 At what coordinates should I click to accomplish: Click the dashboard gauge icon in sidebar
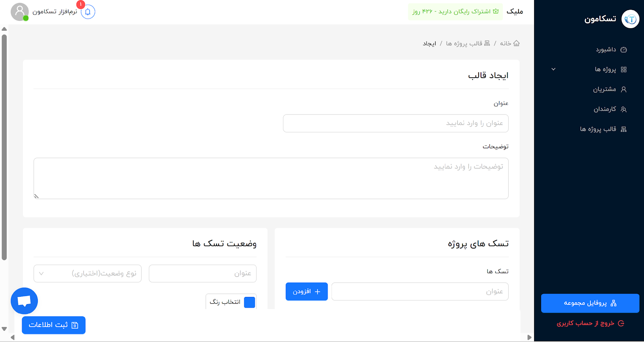623,49
